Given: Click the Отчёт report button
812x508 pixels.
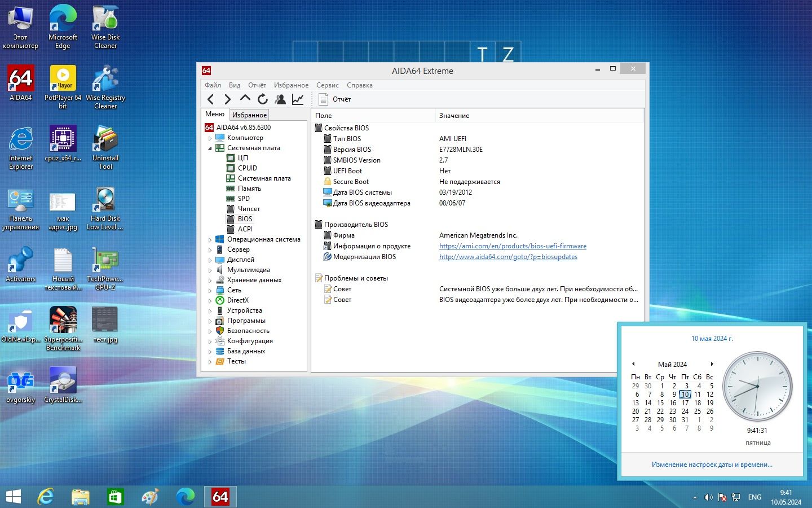Looking at the screenshot, I should pos(335,99).
